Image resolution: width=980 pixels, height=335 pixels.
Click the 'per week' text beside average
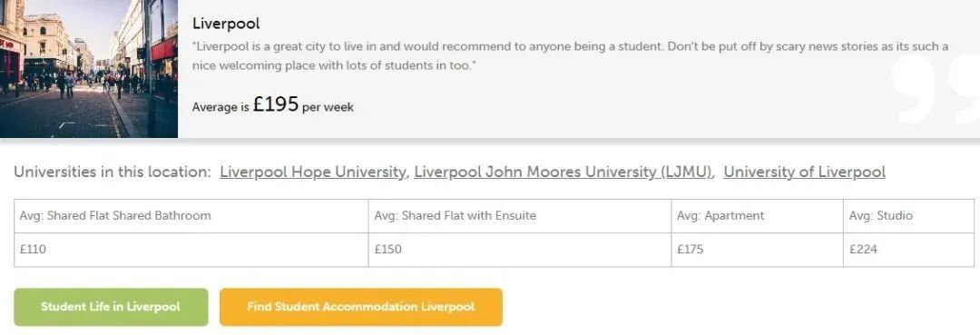click(328, 107)
